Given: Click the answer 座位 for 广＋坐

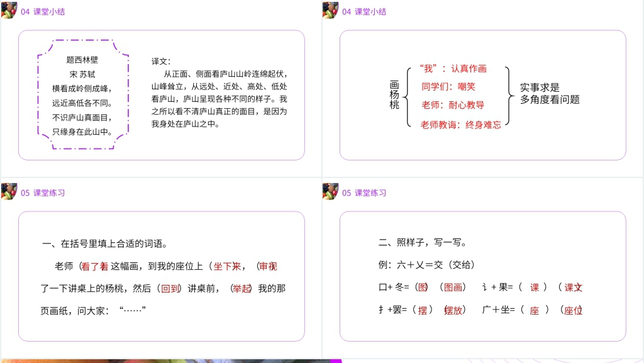Looking at the screenshot, I should coord(572,310).
